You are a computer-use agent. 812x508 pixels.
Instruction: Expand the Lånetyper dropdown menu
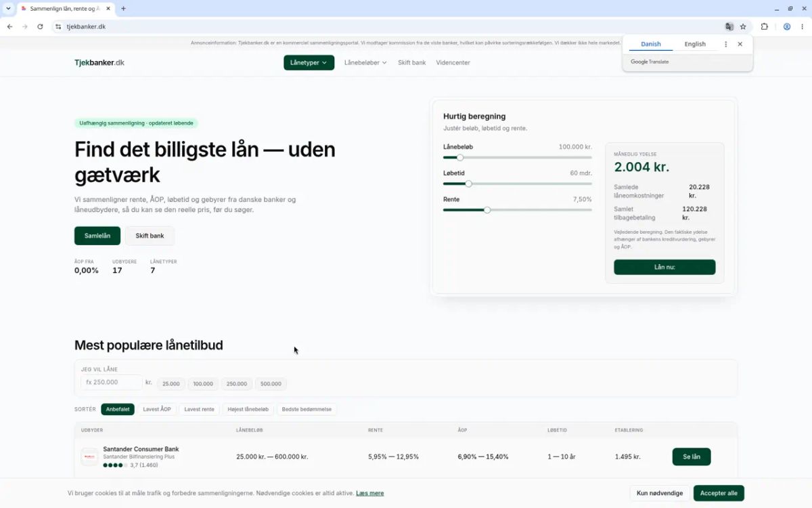pyautogui.click(x=309, y=62)
